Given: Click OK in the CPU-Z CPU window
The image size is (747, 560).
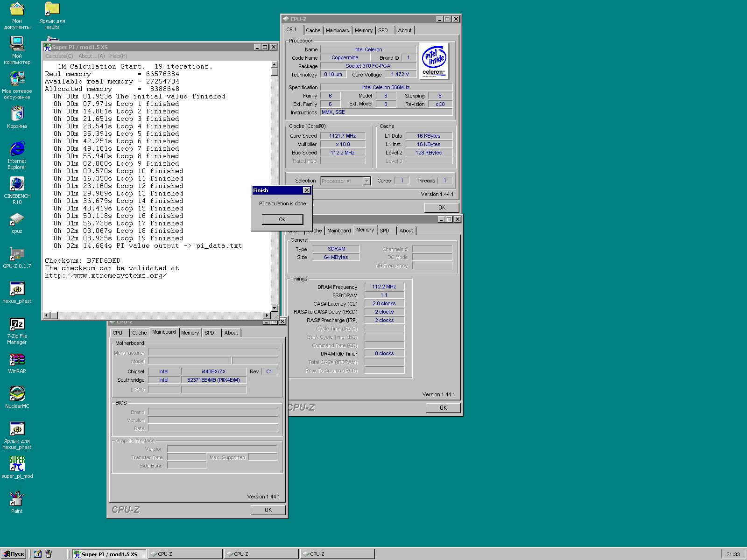Looking at the screenshot, I should tap(442, 208).
